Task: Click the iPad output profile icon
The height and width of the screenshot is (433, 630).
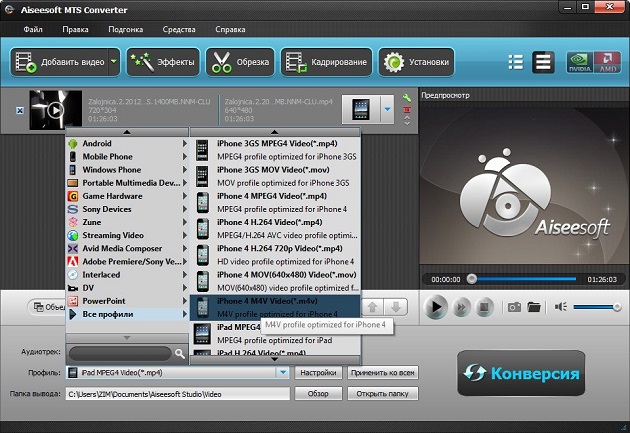Action: 361,109
